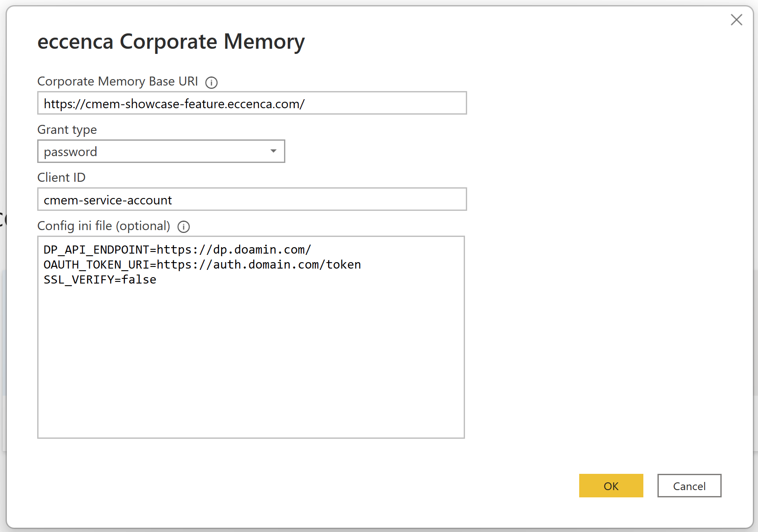Click the 'Corporate Memory Base URI' label
This screenshot has width=758, height=532.
coord(118,81)
